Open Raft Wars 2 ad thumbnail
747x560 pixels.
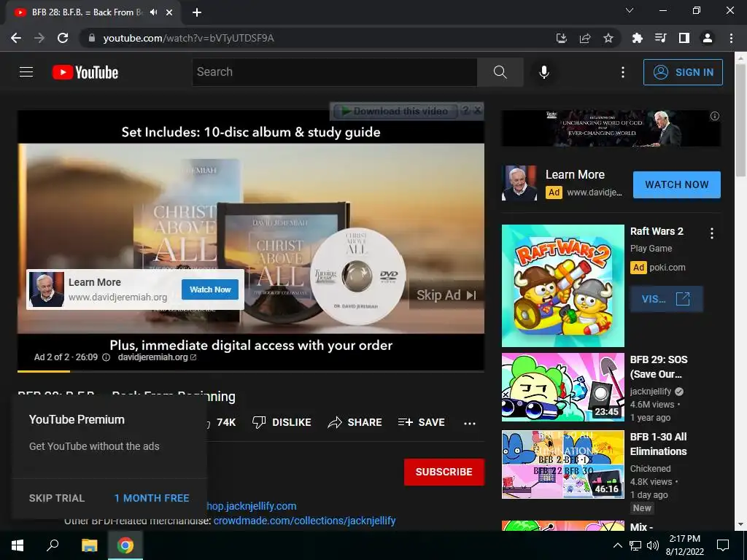[x=563, y=286]
